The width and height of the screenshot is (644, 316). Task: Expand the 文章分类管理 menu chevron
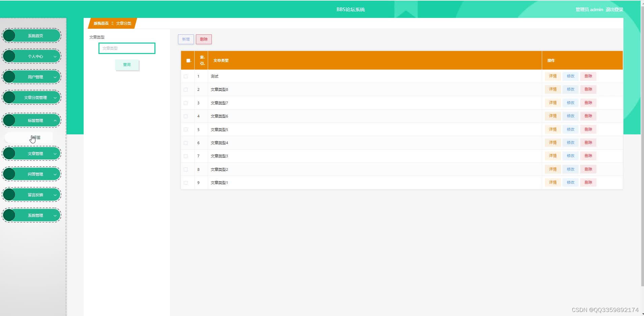coord(55,98)
